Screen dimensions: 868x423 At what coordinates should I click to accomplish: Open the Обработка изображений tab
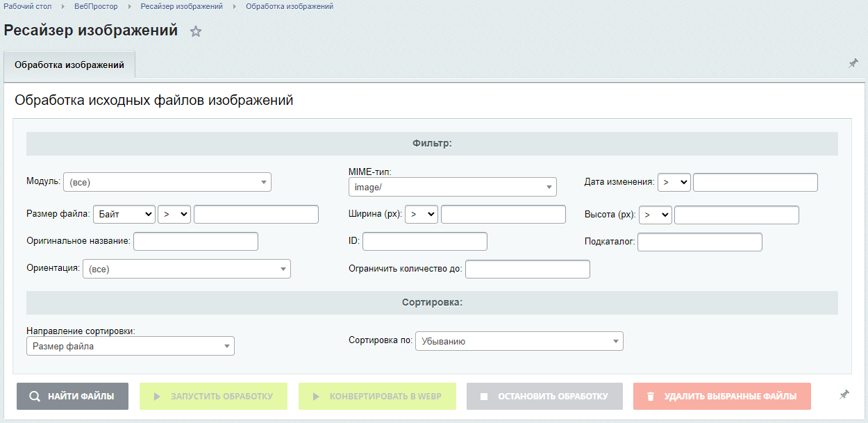tap(69, 65)
